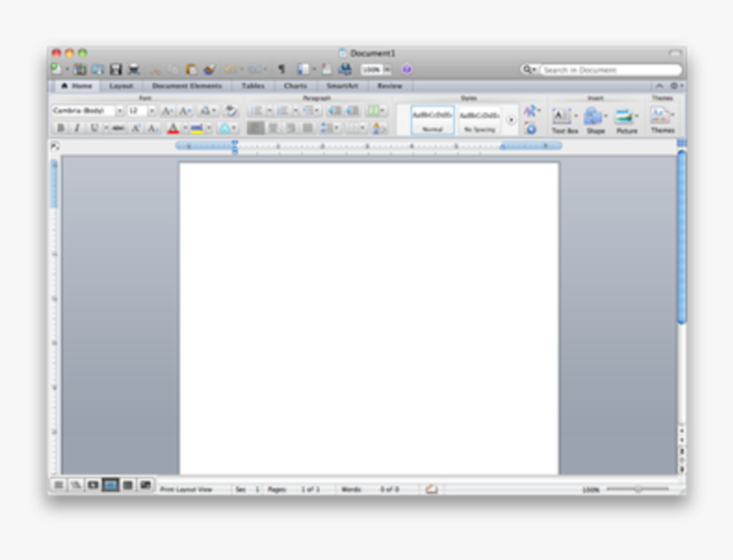Toggle Bold formatting
The image size is (733, 560).
point(61,126)
